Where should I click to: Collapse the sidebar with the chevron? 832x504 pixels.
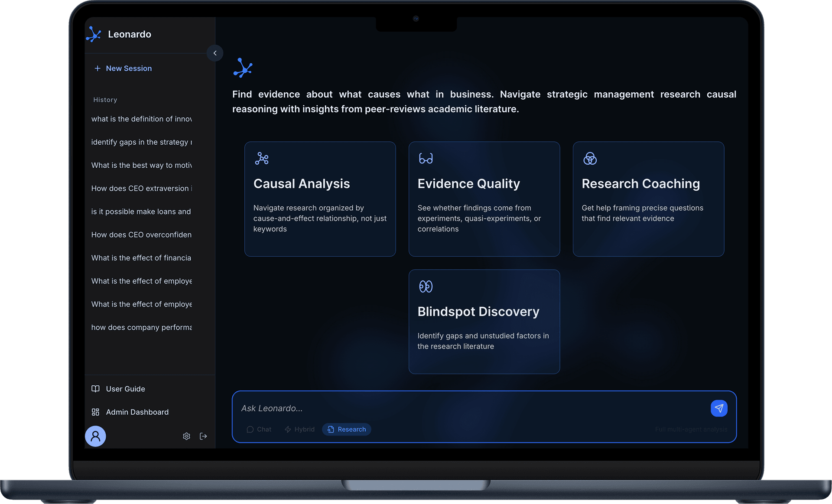point(215,53)
